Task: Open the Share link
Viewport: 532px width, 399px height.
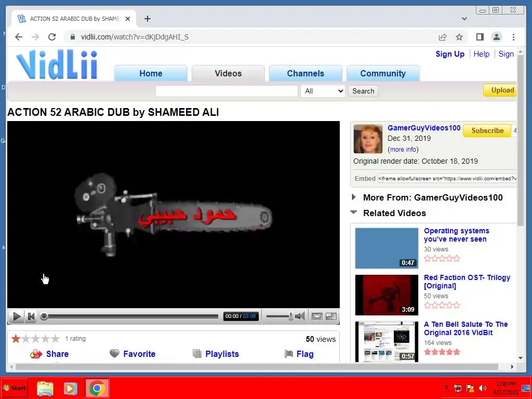Action: pos(57,354)
